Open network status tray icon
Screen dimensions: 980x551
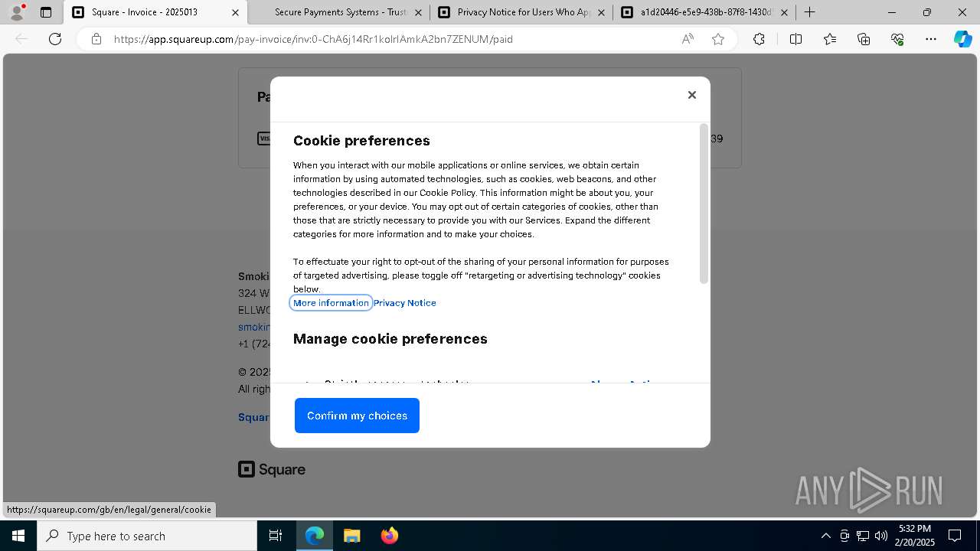[x=863, y=536]
